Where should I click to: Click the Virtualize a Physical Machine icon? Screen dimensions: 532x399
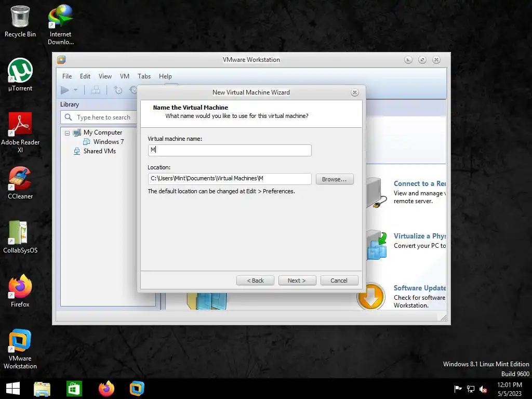(377, 245)
